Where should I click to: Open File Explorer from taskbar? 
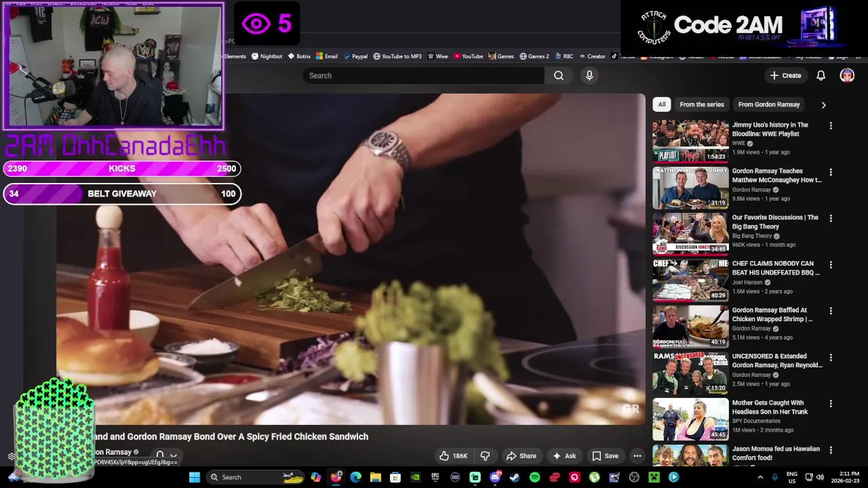[375, 477]
